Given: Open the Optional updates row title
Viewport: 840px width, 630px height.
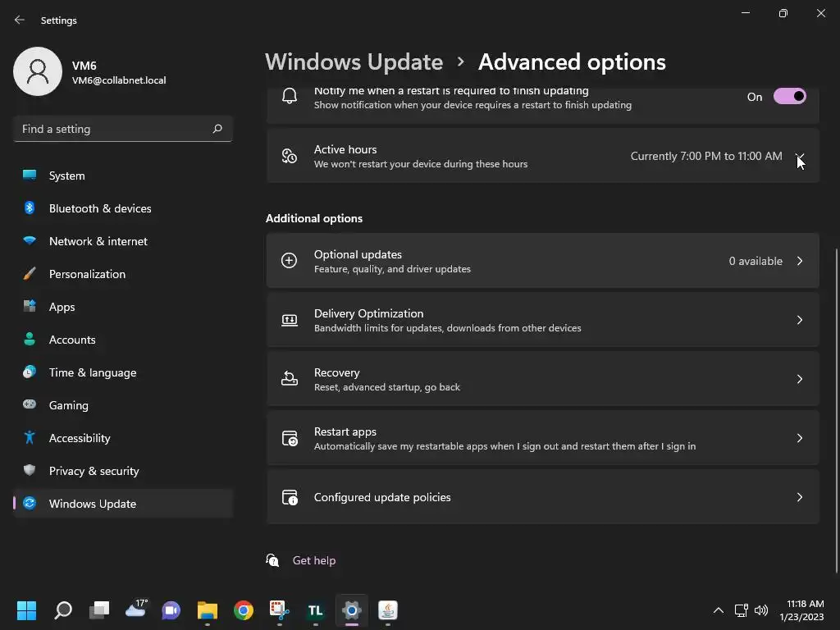Looking at the screenshot, I should [358, 254].
